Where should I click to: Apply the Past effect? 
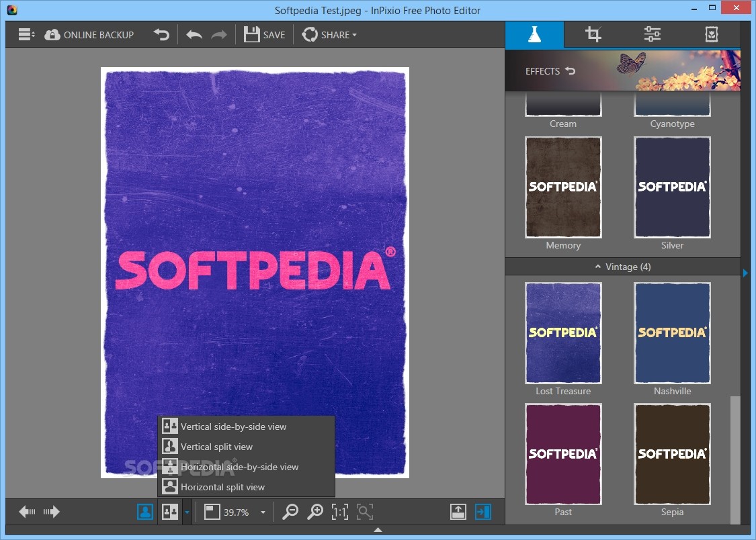pyautogui.click(x=563, y=454)
